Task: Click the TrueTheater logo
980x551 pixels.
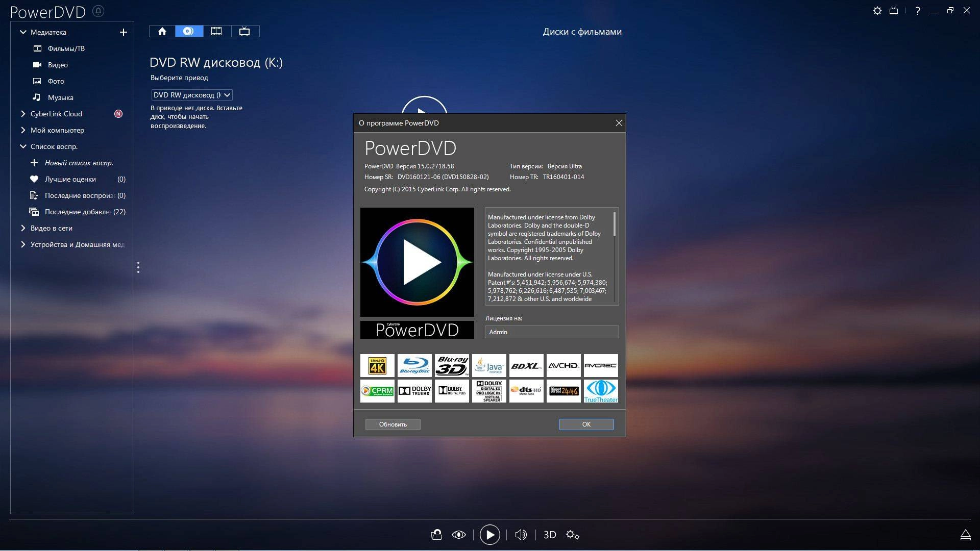Action: click(601, 391)
